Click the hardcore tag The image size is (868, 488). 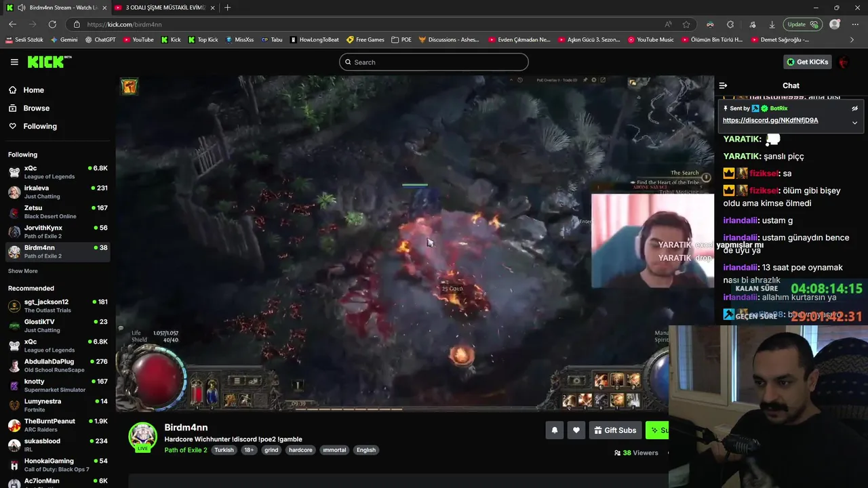(x=300, y=450)
